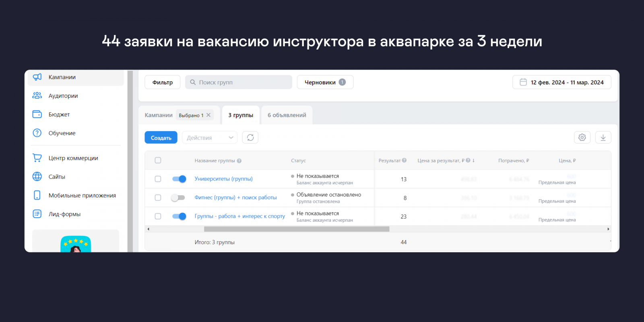644x322 pixels.
Task: Click scrollbar left arrow
Action: (x=148, y=229)
